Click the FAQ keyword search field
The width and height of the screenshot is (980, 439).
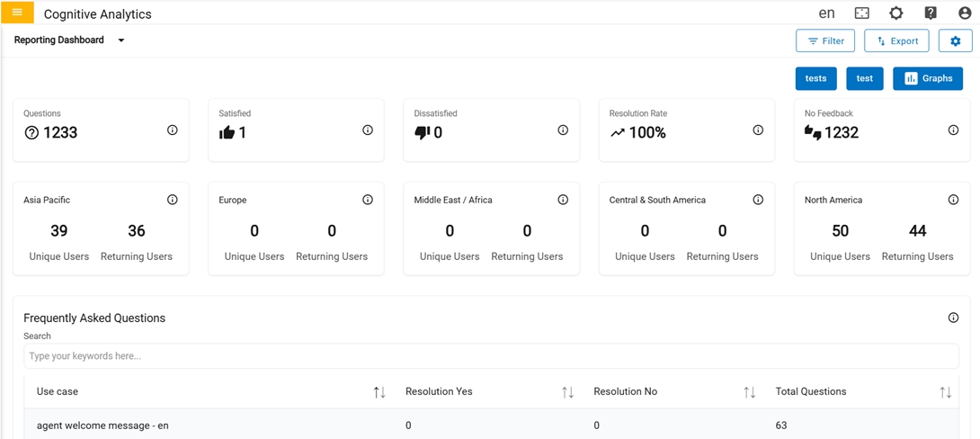[x=491, y=356]
